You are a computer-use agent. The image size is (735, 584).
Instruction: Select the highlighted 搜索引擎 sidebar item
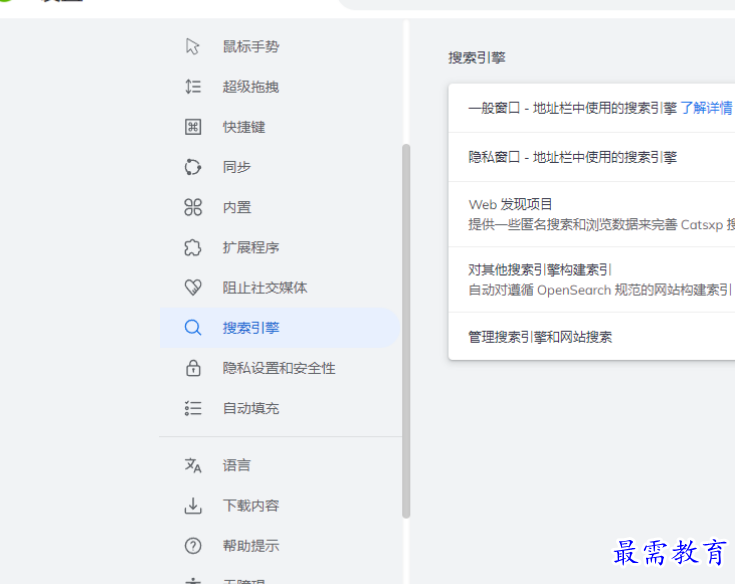(279, 328)
